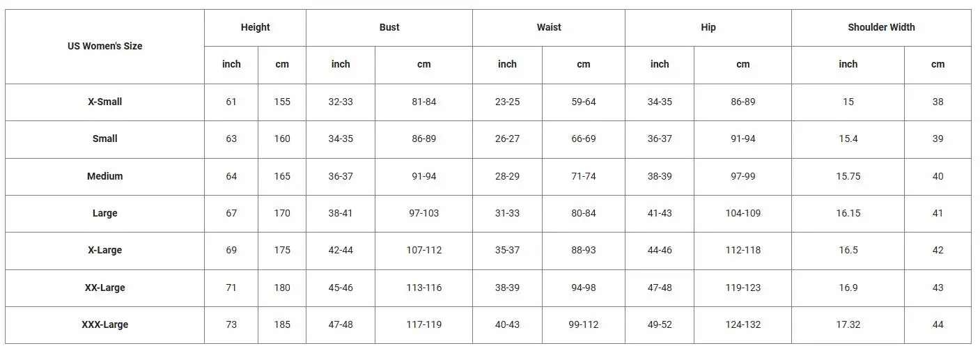Click the 15.75 shoulder width cell
Viewport: 980px width, 346px height.
click(x=848, y=176)
